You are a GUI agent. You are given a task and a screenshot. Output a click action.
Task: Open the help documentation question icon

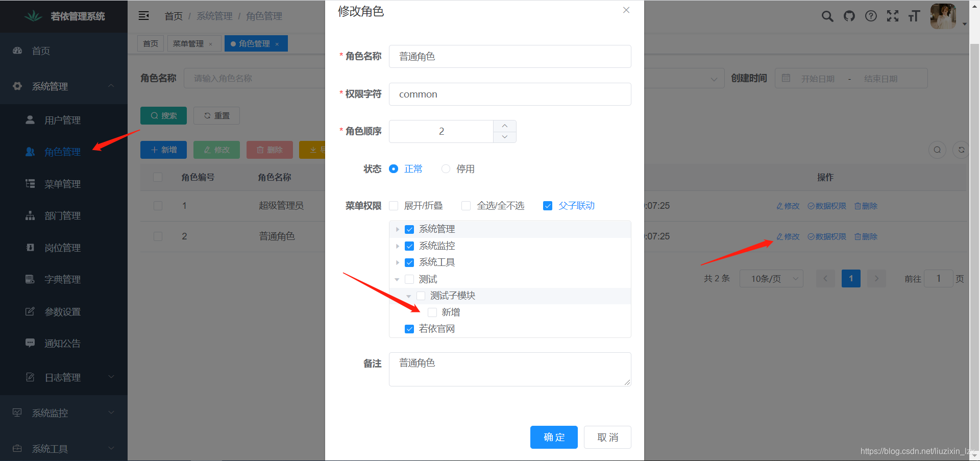pos(871,16)
